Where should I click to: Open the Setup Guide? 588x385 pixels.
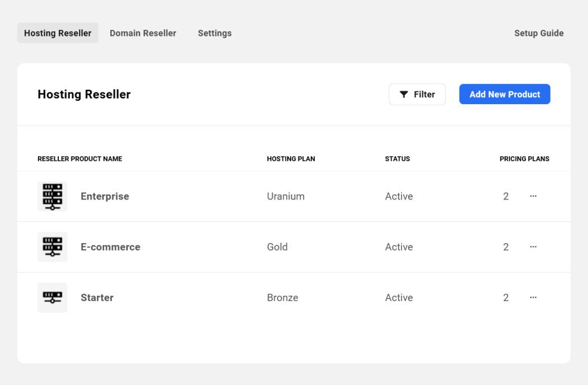[x=539, y=33]
